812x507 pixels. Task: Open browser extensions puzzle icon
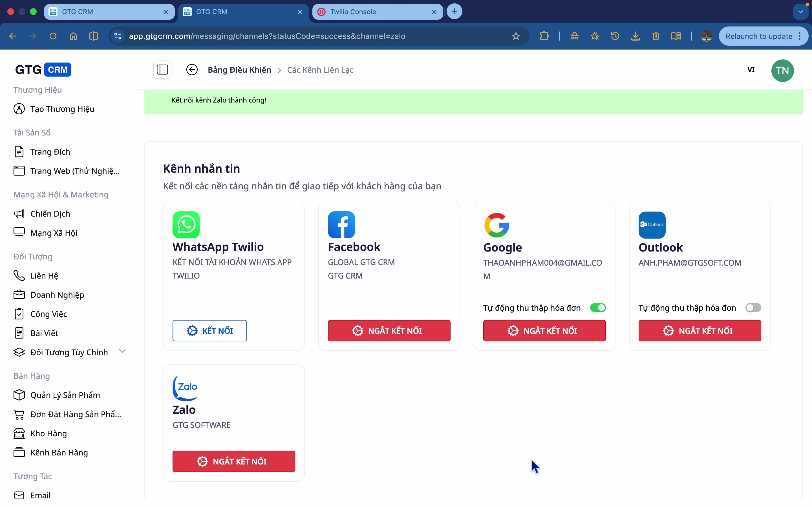click(x=544, y=36)
